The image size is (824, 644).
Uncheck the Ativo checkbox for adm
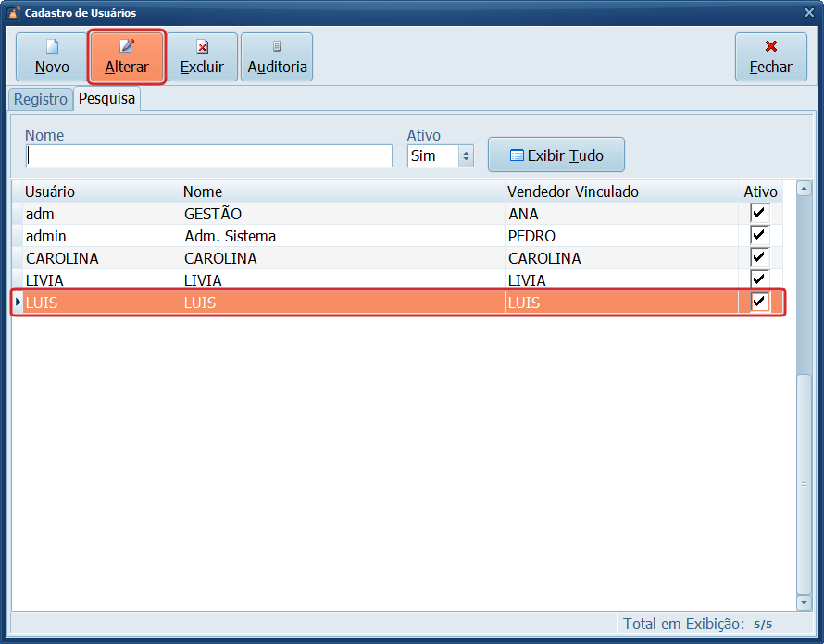click(759, 214)
